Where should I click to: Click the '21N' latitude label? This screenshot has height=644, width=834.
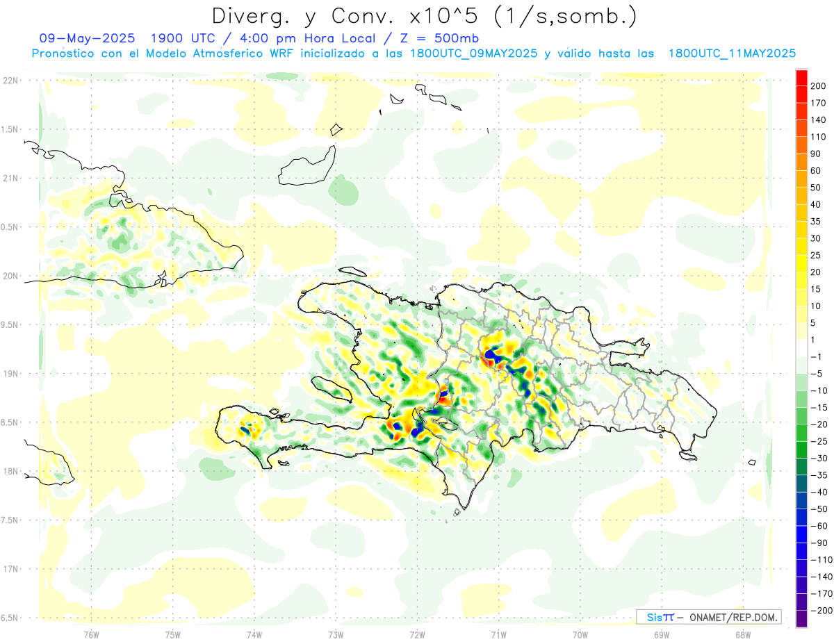[10, 178]
